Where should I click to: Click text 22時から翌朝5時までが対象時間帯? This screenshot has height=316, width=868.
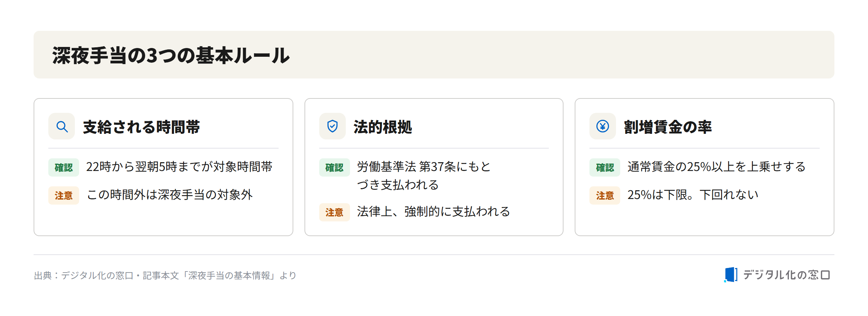click(x=179, y=167)
